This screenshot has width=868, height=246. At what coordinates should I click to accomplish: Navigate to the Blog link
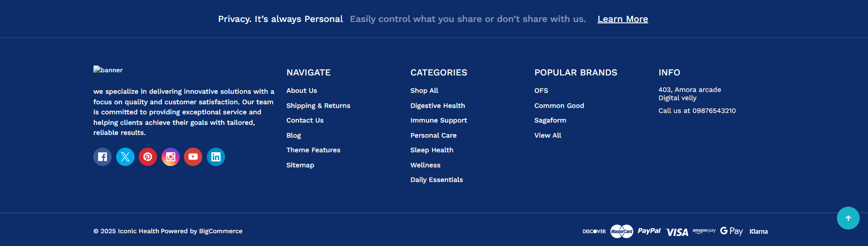pos(294,135)
